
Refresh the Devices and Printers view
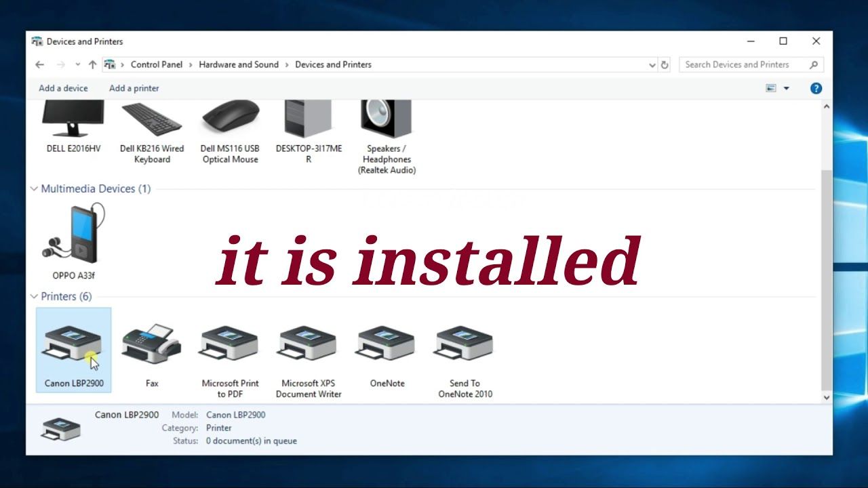click(x=665, y=65)
